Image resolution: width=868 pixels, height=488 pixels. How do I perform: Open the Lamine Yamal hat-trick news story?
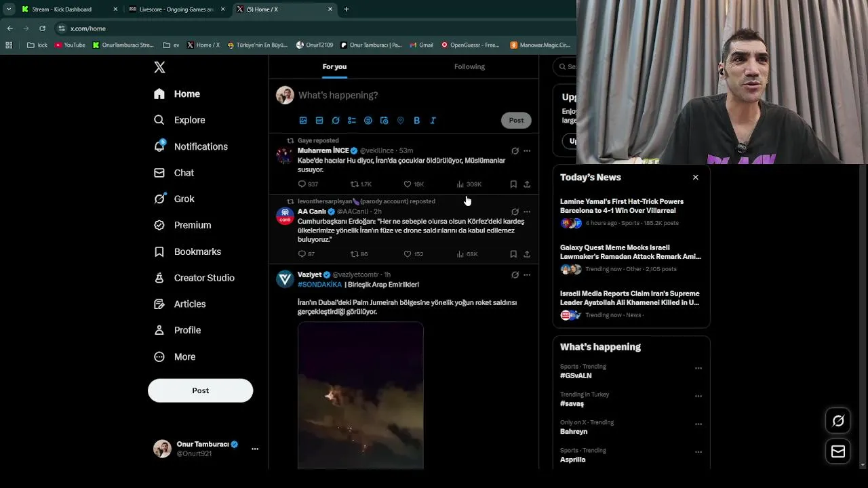631,212
